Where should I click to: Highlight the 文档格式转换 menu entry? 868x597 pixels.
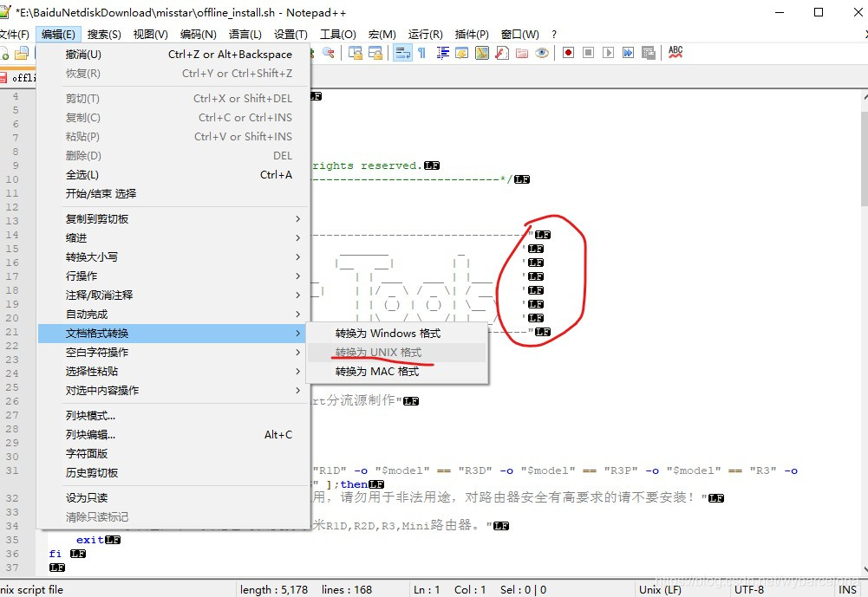coord(173,333)
